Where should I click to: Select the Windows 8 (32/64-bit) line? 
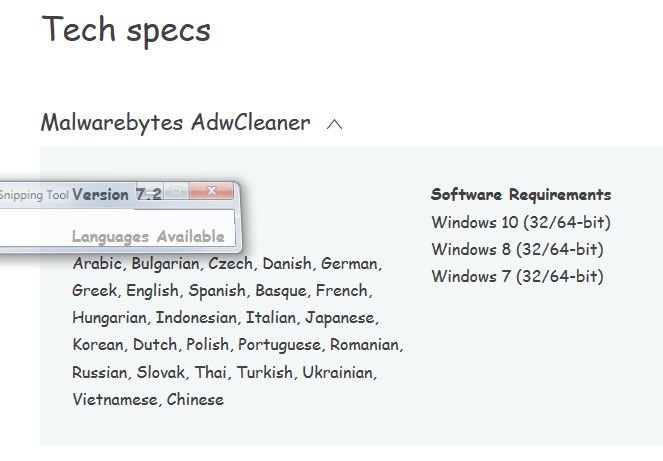pyautogui.click(x=517, y=249)
